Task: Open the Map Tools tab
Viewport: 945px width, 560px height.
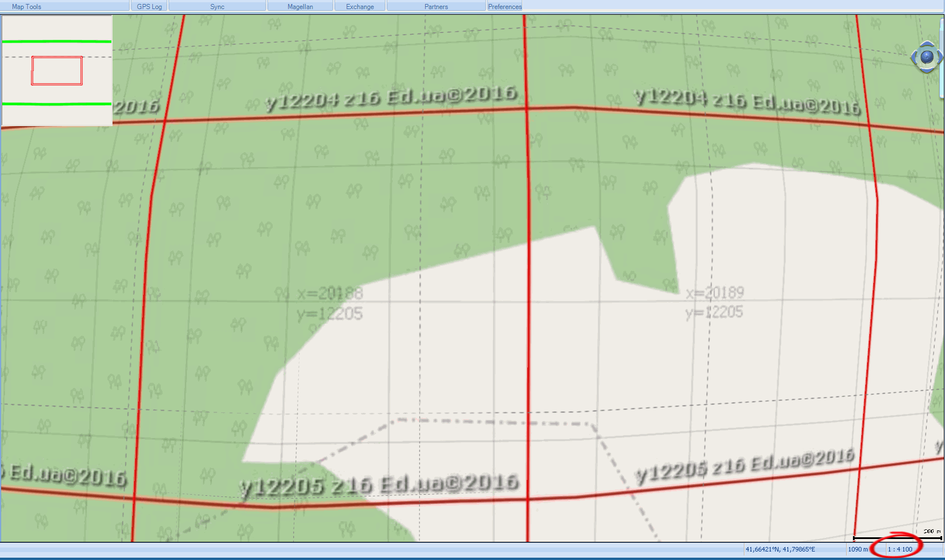Action: 27,7
